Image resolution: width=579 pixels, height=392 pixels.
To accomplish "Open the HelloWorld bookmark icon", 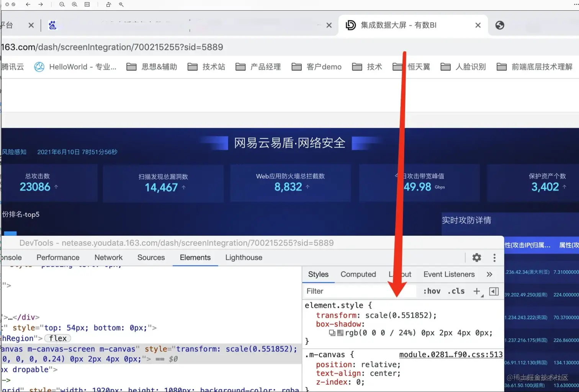I will click(x=39, y=67).
